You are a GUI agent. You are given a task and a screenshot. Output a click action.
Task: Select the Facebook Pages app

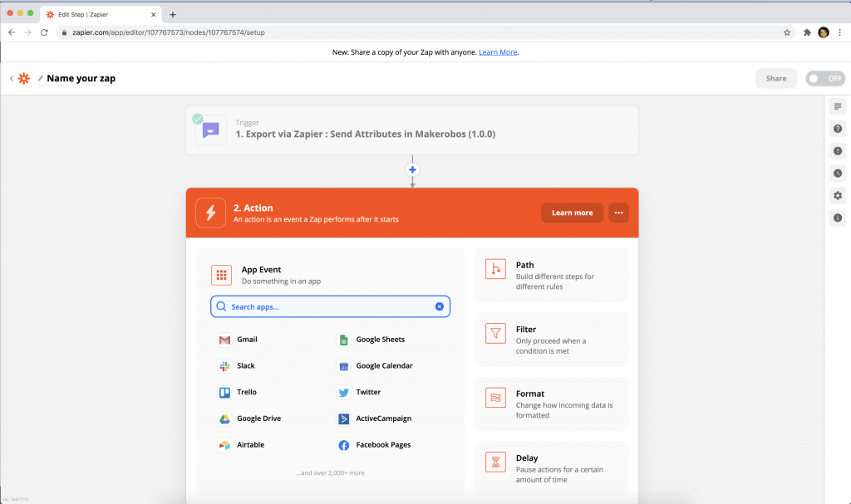[x=373, y=445]
